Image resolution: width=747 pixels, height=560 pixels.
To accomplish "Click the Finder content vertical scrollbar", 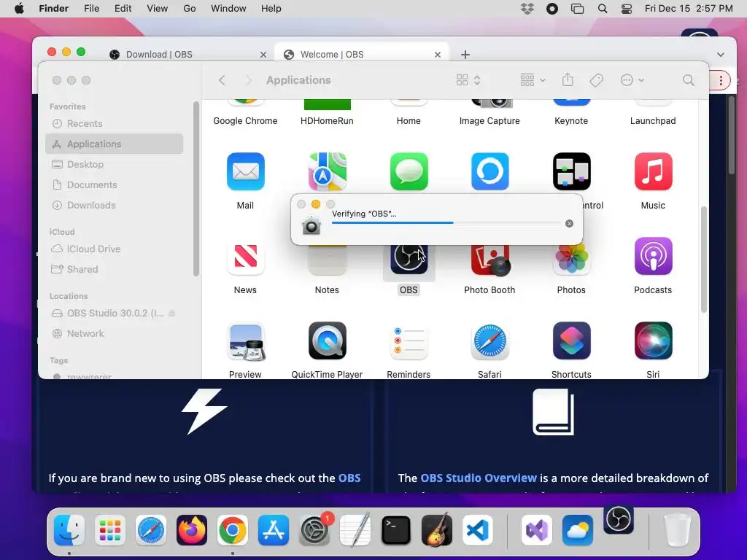I will tap(704, 260).
